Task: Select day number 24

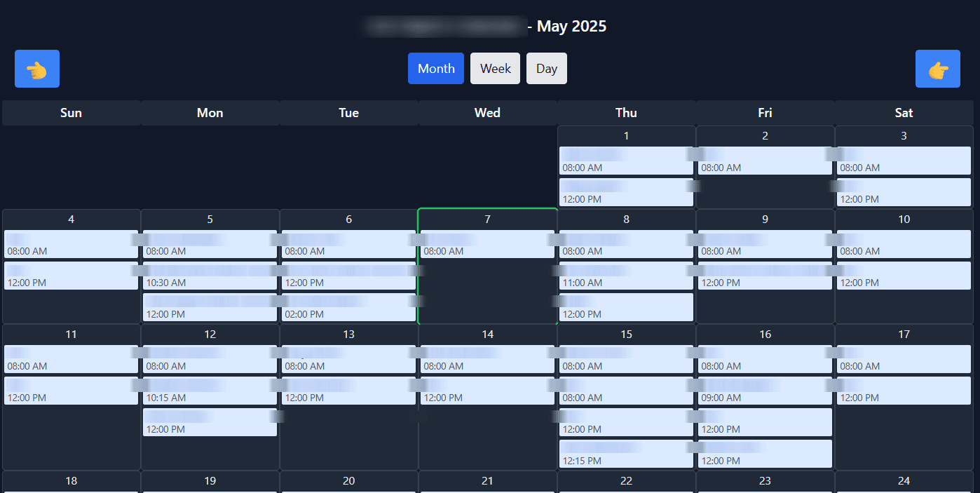Action: [904, 481]
